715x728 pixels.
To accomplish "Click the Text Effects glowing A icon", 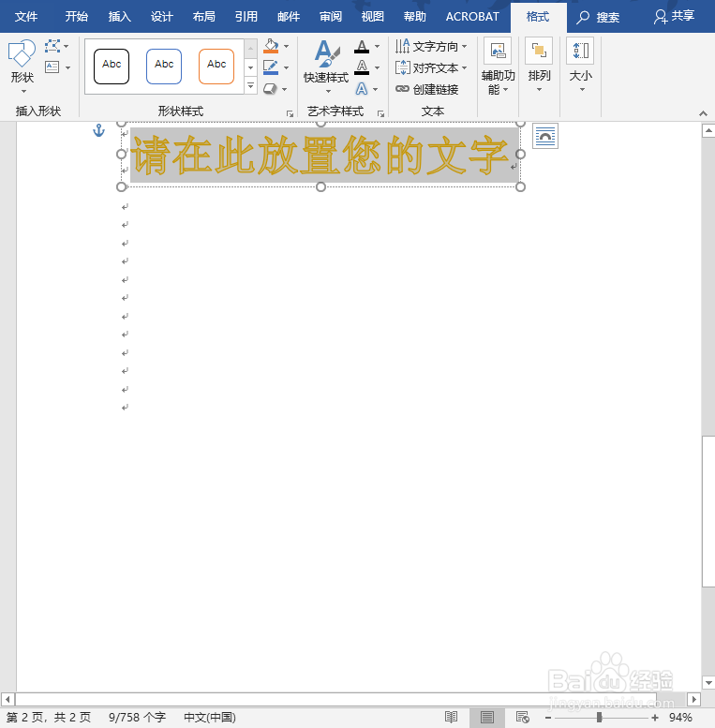I will [362, 89].
